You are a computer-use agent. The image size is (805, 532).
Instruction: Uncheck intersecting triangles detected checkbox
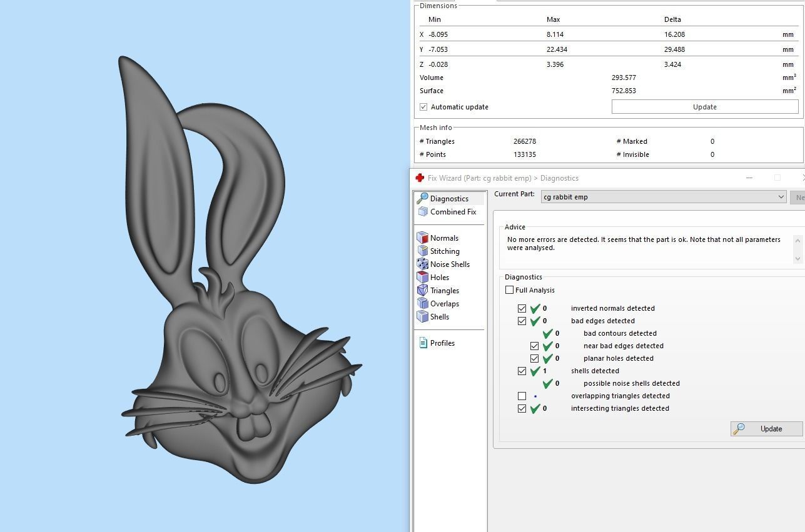tap(522, 408)
